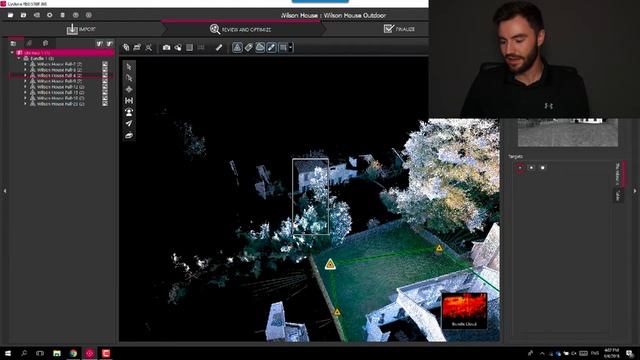Viewport: 640px width, 360px height.
Task: Activate the paper-plane fly mode tool
Action: pyautogui.click(x=129, y=123)
